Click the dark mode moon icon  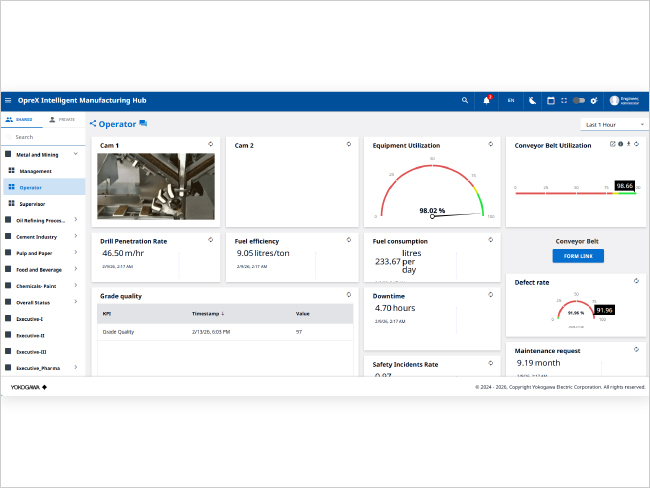pyautogui.click(x=532, y=100)
